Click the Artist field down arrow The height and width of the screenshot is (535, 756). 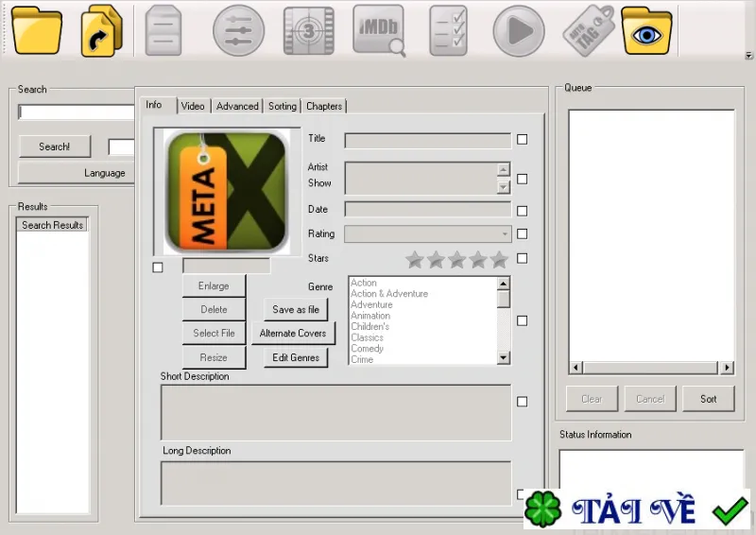coord(503,187)
